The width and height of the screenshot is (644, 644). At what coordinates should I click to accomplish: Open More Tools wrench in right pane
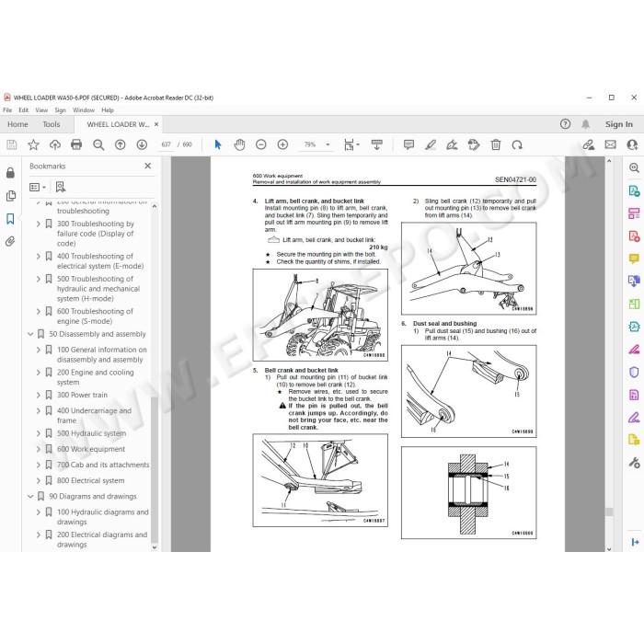[x=634, y=464]
